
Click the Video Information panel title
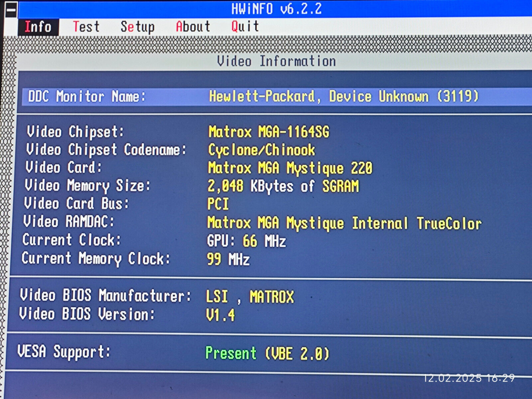click(276, 61)
